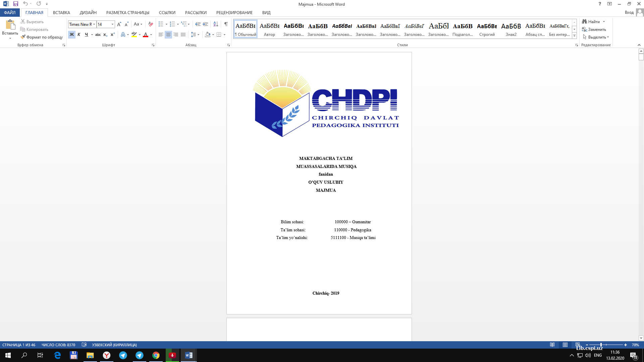Expand the Styles gallery with More arrow
Viewport: 644px width, 362px height.
click(x=574, y=36)
